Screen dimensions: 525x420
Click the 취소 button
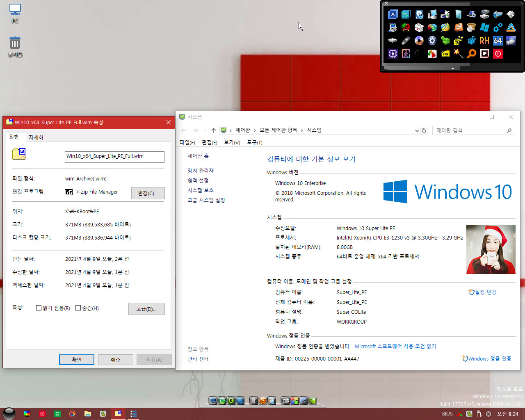(x=116, y=360)
